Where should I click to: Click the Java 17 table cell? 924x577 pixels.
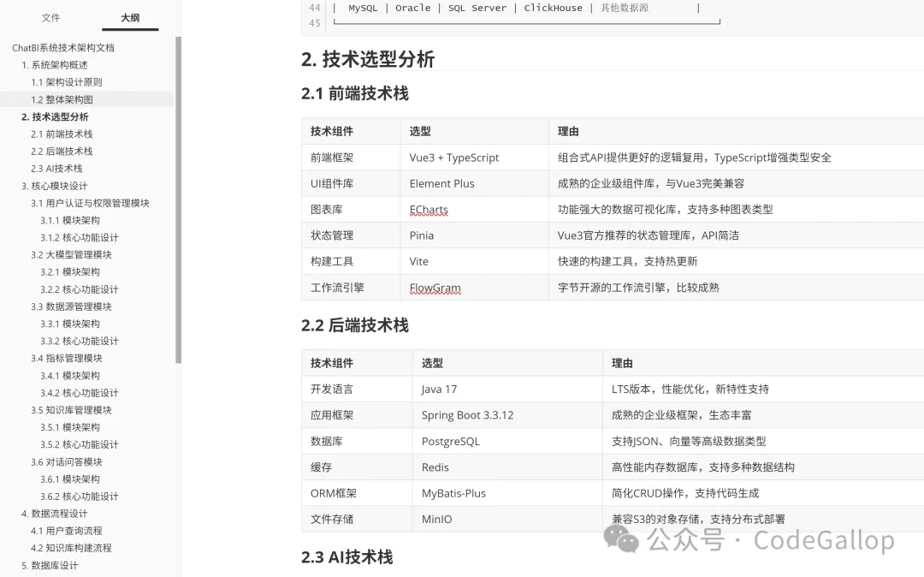tap(507, 389)
